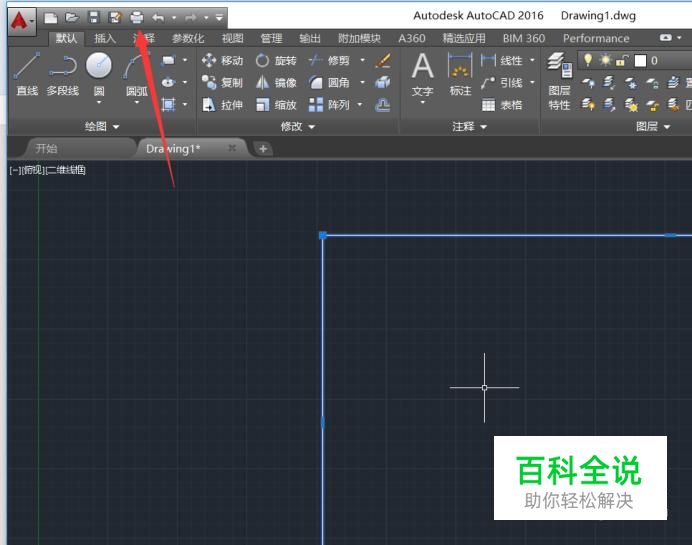Click the Plot printer icon
This screenshot has height=545, width=692.
click(137, 18)
